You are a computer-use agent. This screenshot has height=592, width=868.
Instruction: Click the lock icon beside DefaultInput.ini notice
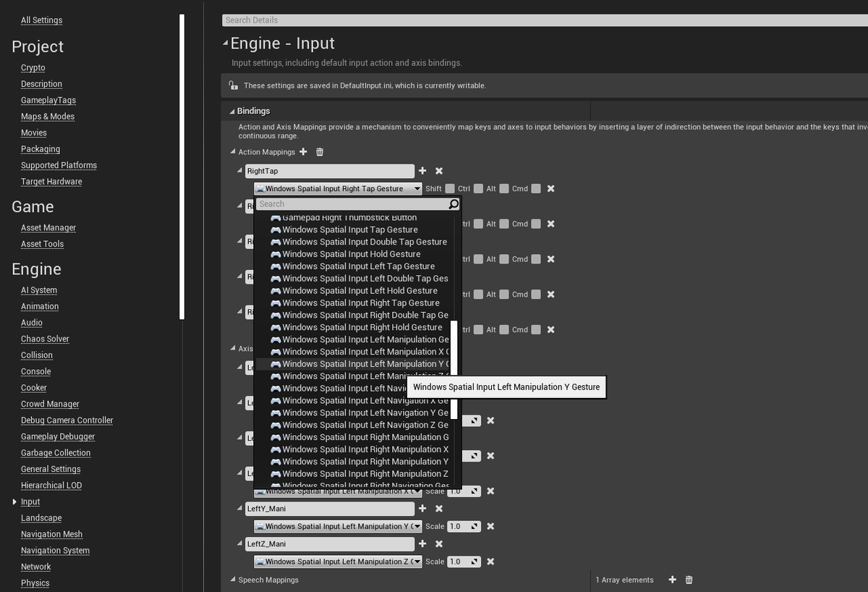click(233, 85)
